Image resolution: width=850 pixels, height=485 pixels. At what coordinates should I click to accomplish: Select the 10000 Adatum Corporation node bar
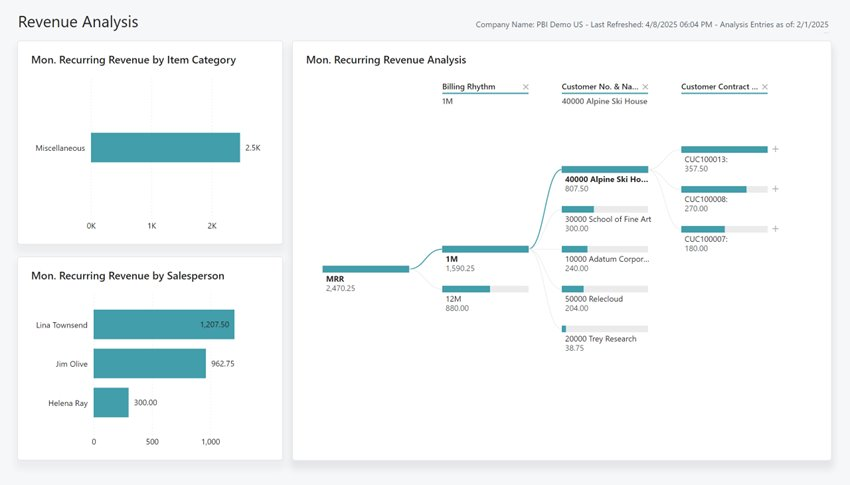click(605, 249)
